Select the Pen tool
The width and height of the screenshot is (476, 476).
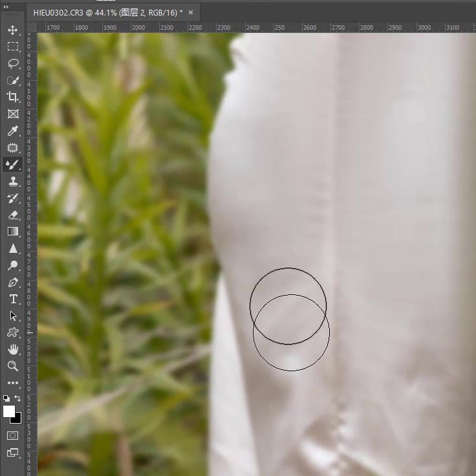(x=12, y=283)
